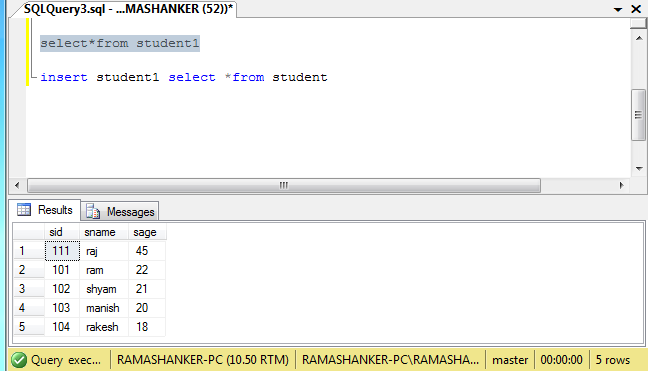Click the editor vertical scrollbar thumb
This screenshot has height=371, width=648.
[639, 115]
